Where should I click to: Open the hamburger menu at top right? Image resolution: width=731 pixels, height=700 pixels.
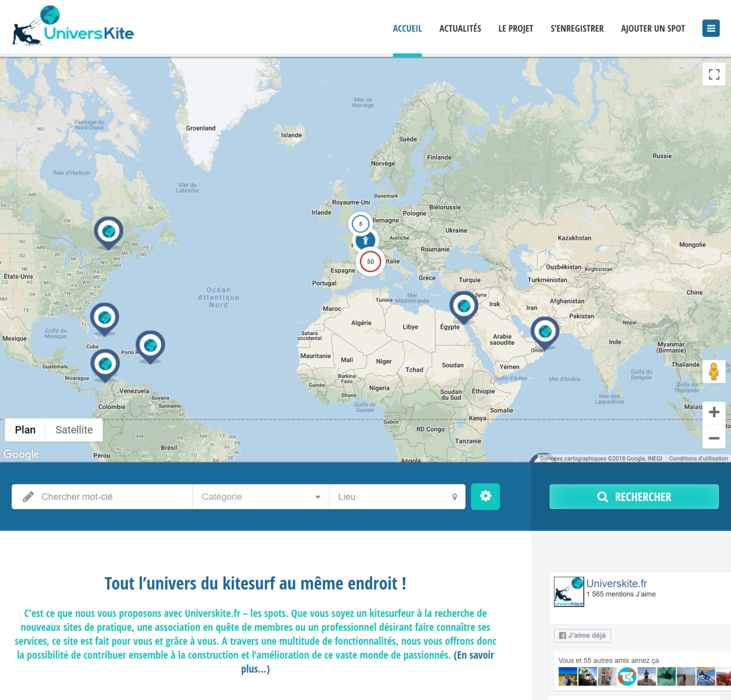click(x=710, y=28)
